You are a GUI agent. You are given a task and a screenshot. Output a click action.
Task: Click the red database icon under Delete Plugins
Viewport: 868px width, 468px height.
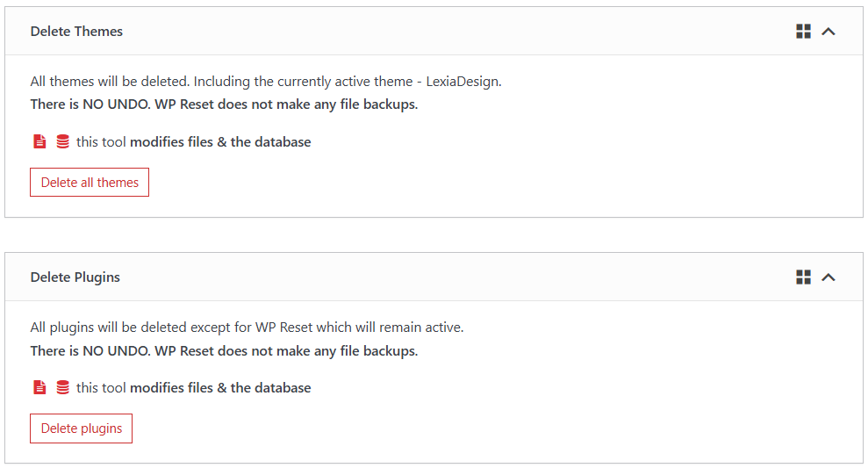tap(63, 388)
